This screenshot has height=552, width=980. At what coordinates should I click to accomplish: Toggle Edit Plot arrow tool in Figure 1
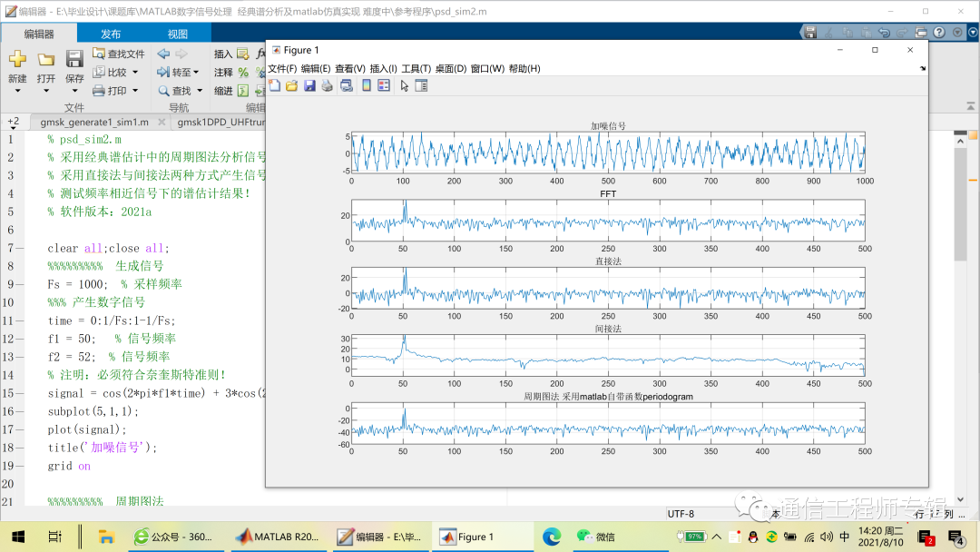[x=405, y=85]
